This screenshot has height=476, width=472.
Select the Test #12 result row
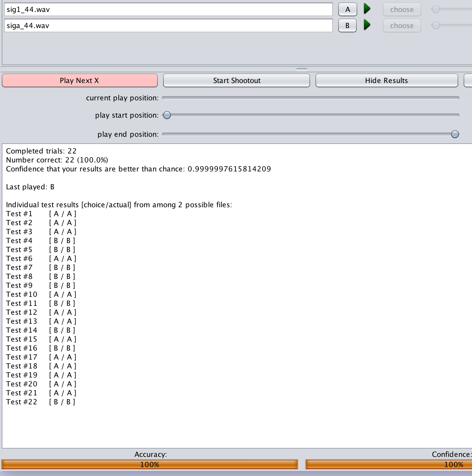click(x=41, y=312)
